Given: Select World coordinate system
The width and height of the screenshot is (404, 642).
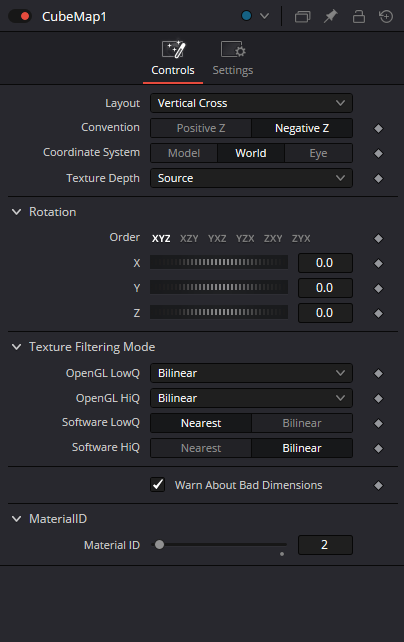Looking at the screenshot, I should 251,153.
